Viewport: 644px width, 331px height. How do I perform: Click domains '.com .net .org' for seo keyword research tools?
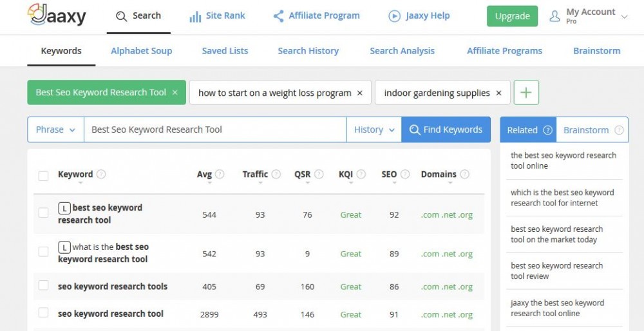(x=447, y=287)
